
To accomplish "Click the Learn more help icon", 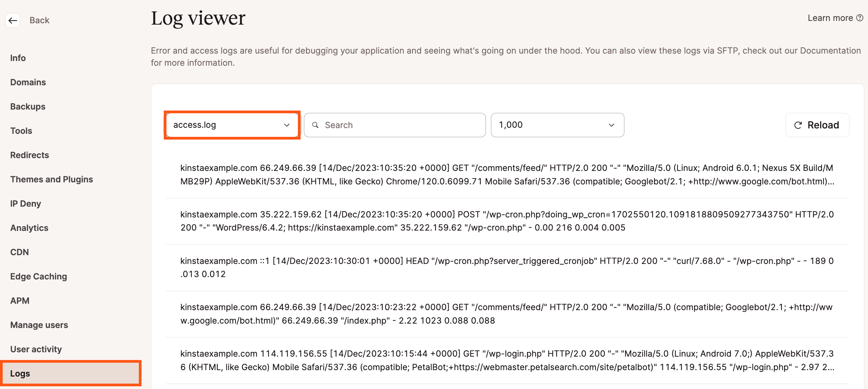I will coord(861,19).
